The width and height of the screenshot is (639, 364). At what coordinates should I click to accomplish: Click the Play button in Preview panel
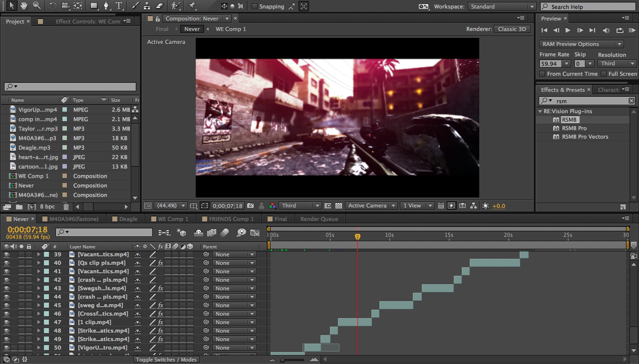tap(567, 30)
